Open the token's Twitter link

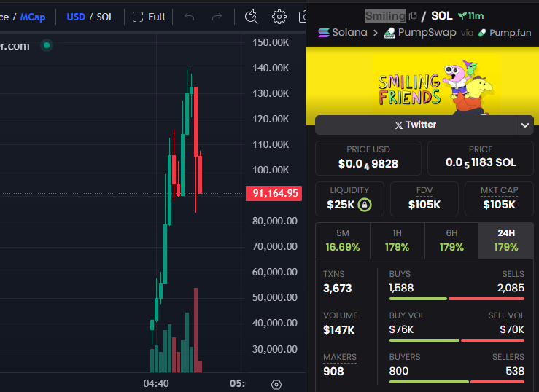click(415, 125)
